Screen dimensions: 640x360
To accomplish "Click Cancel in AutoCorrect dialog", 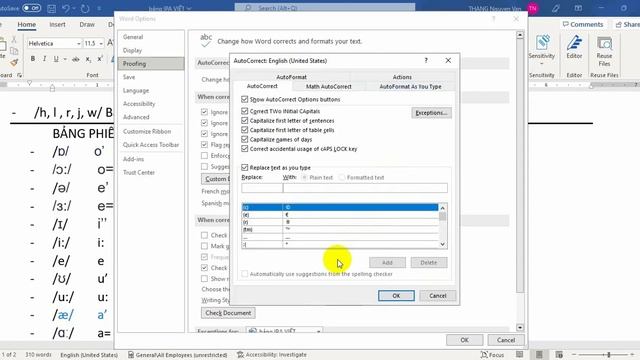I will point(438,296).
